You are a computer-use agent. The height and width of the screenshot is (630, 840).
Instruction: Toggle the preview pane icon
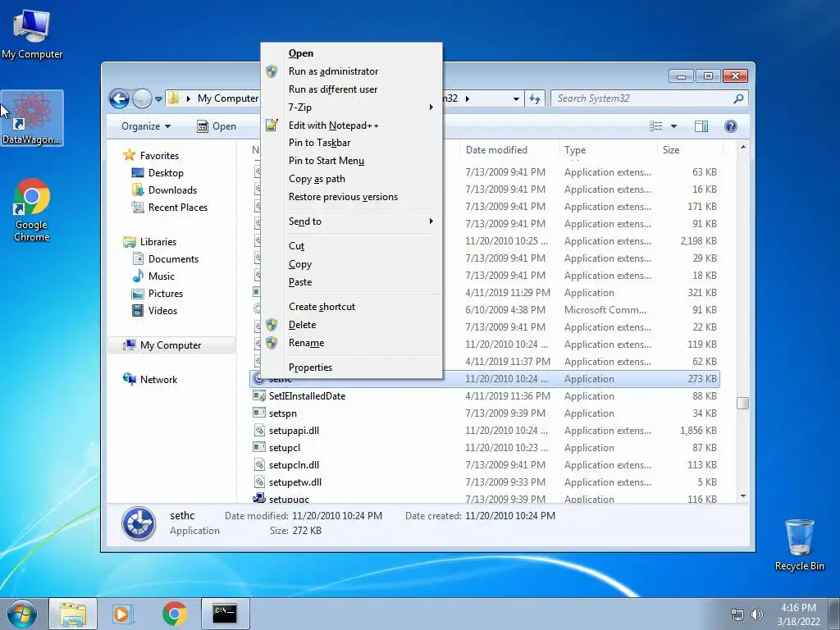pyautogui.click(x=701, y=126)
